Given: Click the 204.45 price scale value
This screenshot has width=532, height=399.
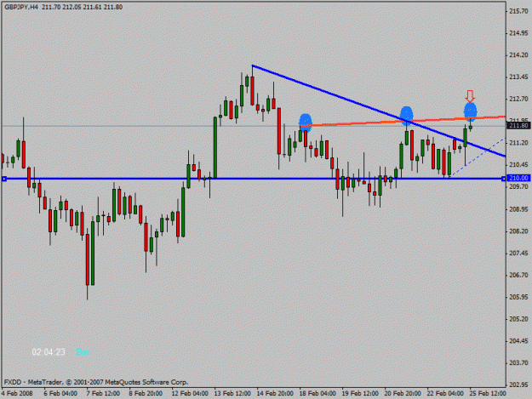Looking at the screenshot, I should tap(518, 341).
